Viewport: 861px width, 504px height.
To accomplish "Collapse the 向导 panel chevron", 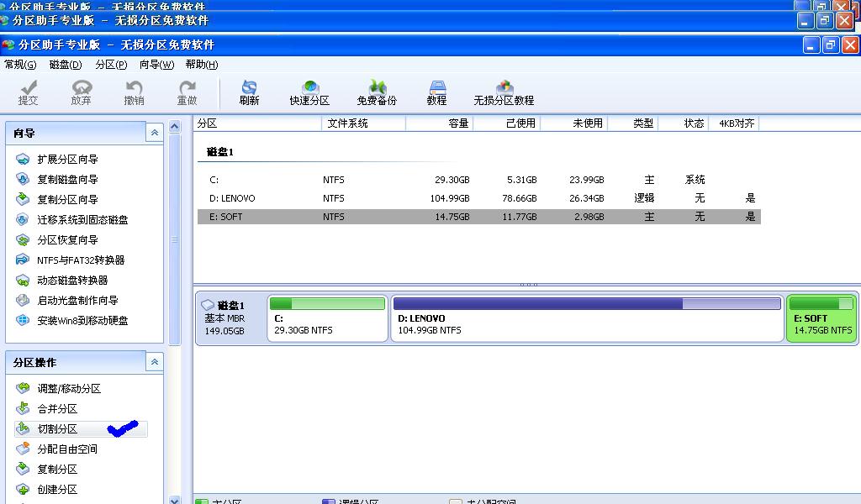I will (155, 133).
